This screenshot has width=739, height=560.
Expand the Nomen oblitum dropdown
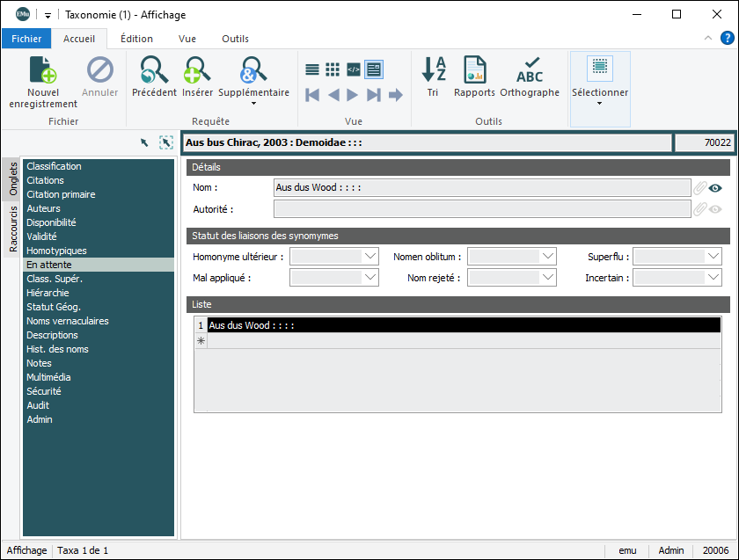(x=548, y=257)
